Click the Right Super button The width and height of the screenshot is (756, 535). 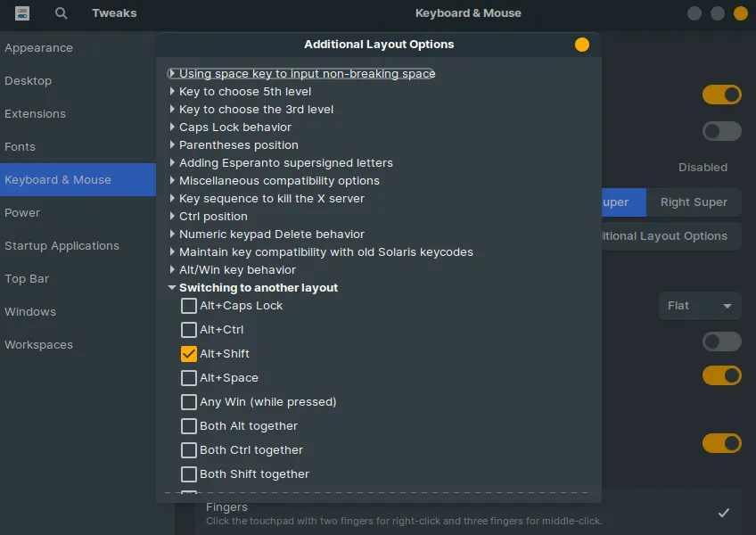pos(694,202)
